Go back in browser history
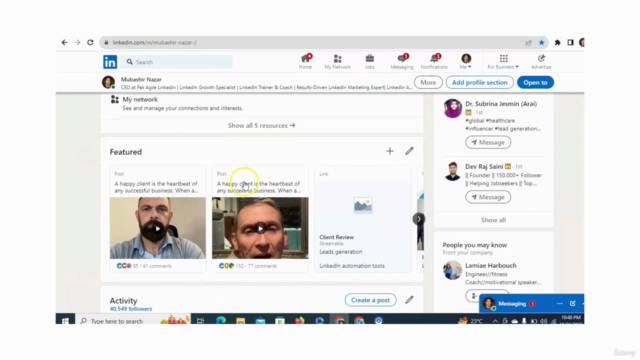Screen dimensions: 640x360 (x=64, y=42)
